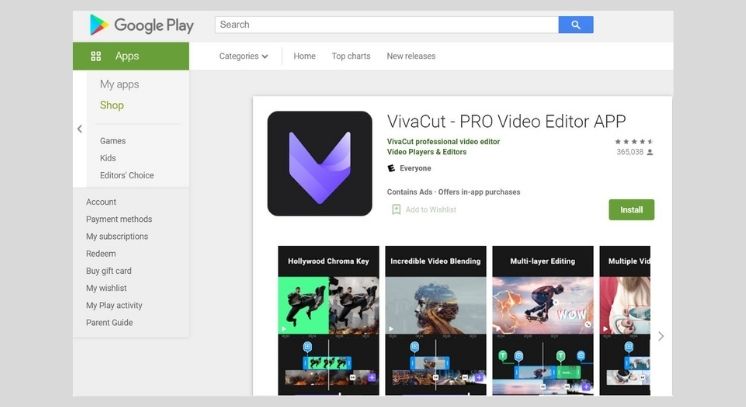Open the Account link
This screenshot has height=407, width=746.
coord(101,202)
